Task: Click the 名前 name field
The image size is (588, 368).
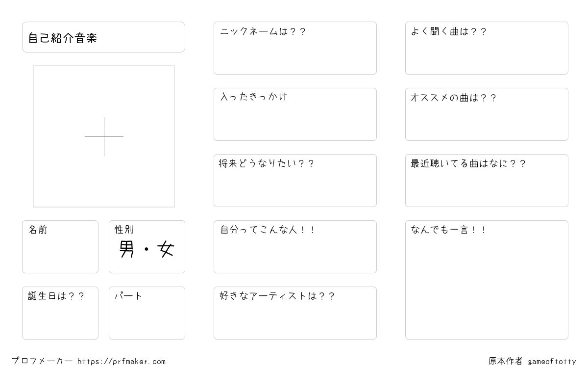Action: [60, 247]
